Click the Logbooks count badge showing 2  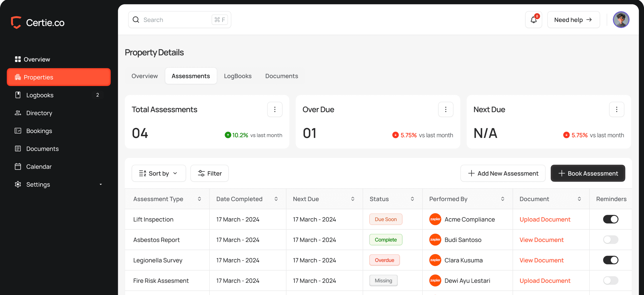[97, 95]
